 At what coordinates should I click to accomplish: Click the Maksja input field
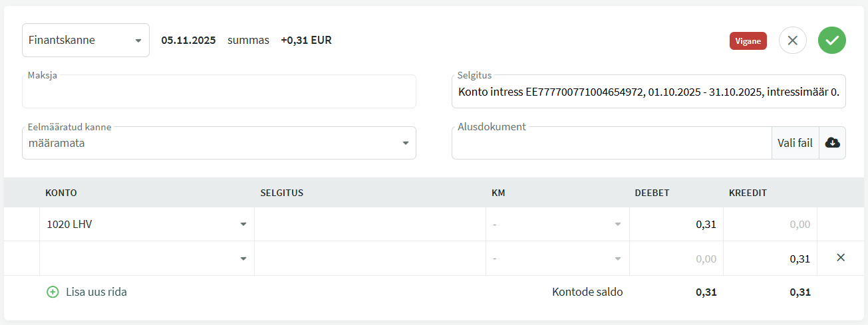219,92
